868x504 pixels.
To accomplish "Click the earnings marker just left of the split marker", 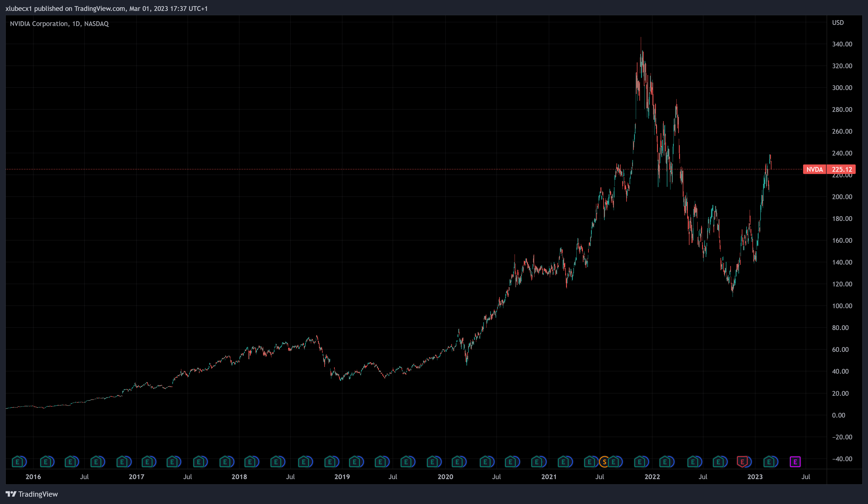I will pos(590,462).
